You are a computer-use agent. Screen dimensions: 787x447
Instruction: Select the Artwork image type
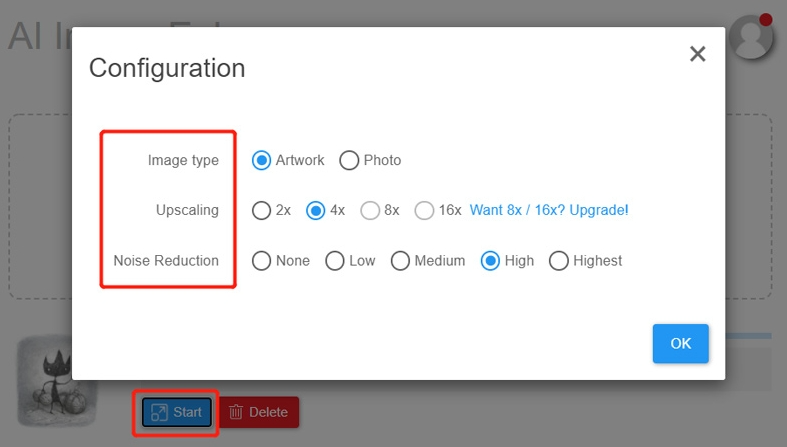click(x=262, y=160)
